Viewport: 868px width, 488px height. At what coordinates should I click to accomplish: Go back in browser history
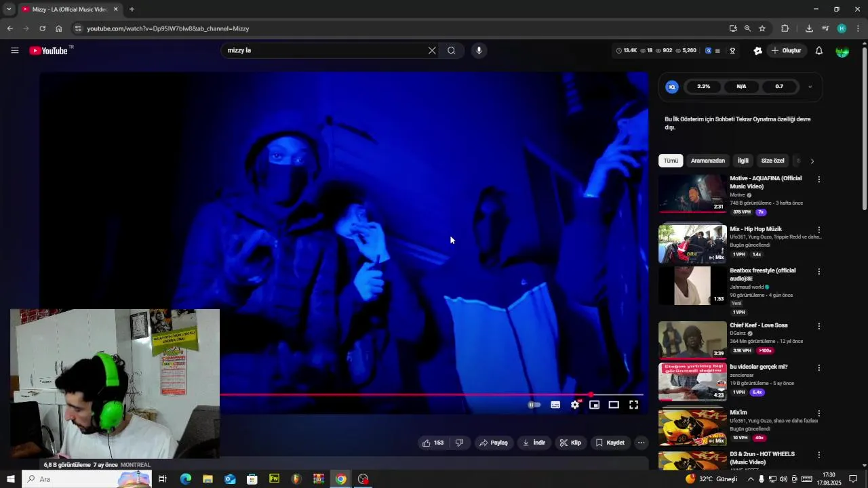9,28
